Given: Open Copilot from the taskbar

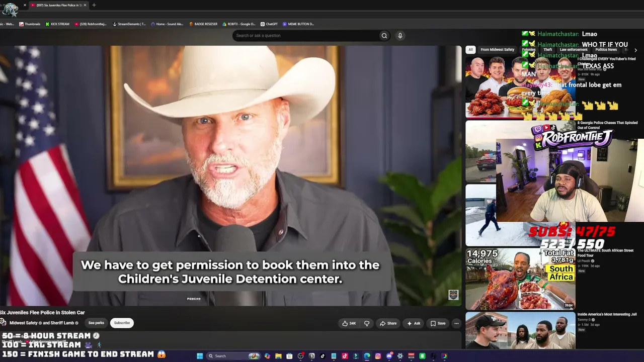Looking at the screenshot, I should point(267,356).
